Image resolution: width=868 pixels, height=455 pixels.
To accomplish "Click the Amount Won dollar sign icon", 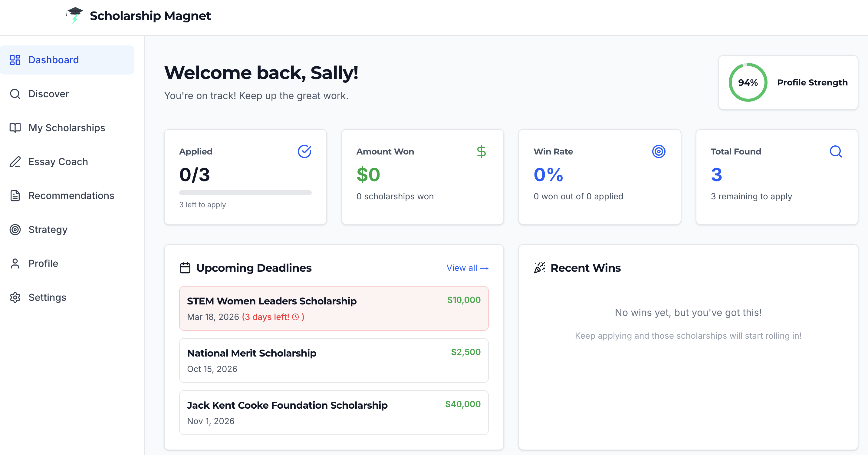I will 481,151.
